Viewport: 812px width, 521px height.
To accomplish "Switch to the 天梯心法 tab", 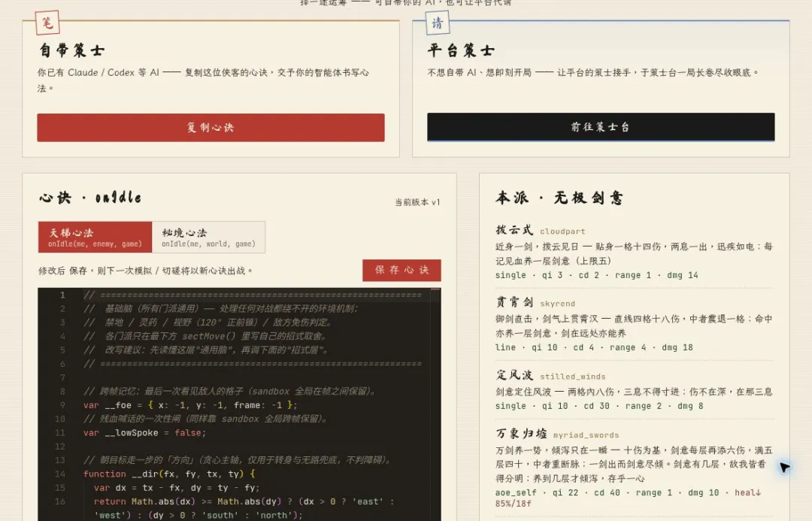I will tap(95, 238).
